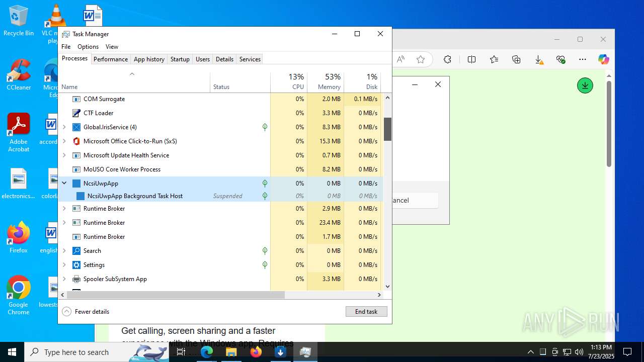Expand the Settings process group
Image resolution: width=644 pixels, height=362 pixels.
coord(64,265)
